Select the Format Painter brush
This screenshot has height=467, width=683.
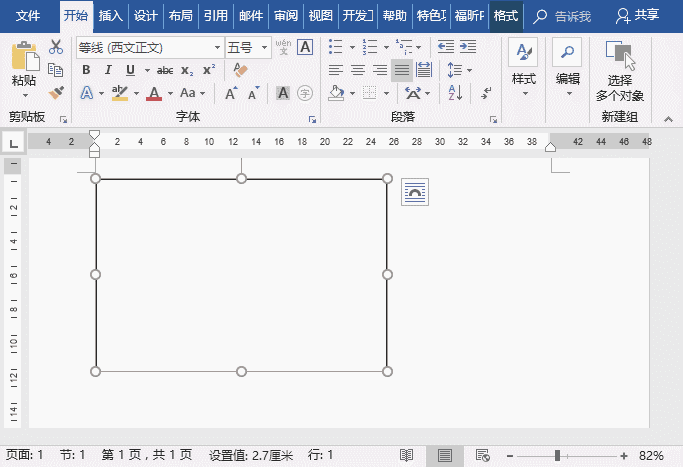click(x=56, y=93)
